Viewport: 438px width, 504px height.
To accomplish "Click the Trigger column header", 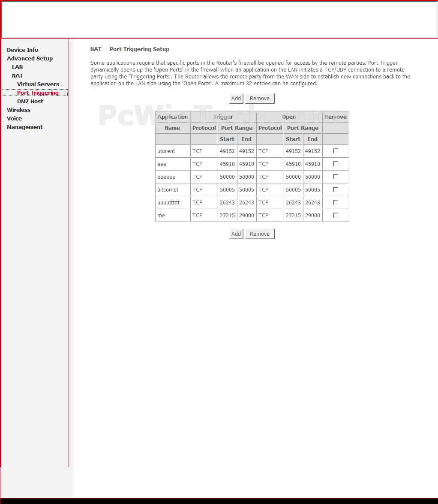I will click(x=223, y=117).
